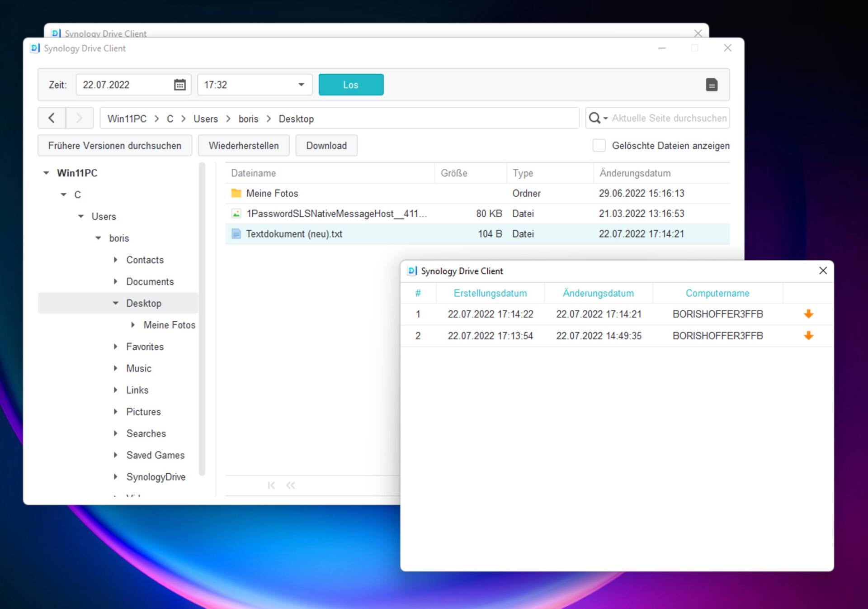
Task: Enable Gelöschte Dateien anzeigen
Action: (x=599, y=145)
